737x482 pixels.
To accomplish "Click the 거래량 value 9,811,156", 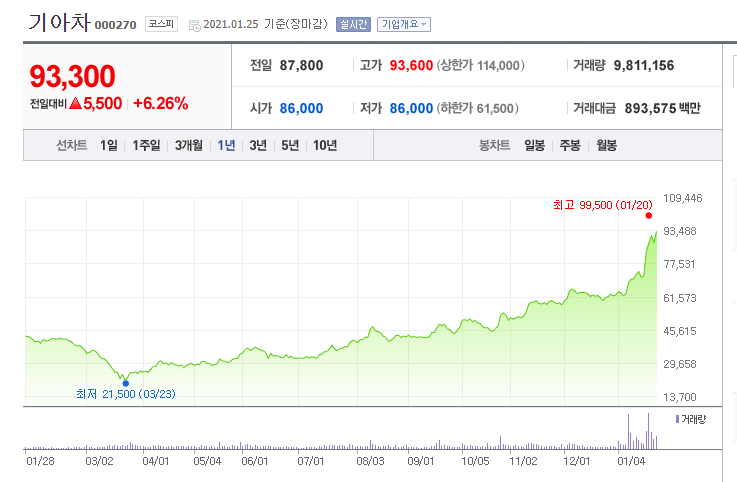I will tap(644, 65).
